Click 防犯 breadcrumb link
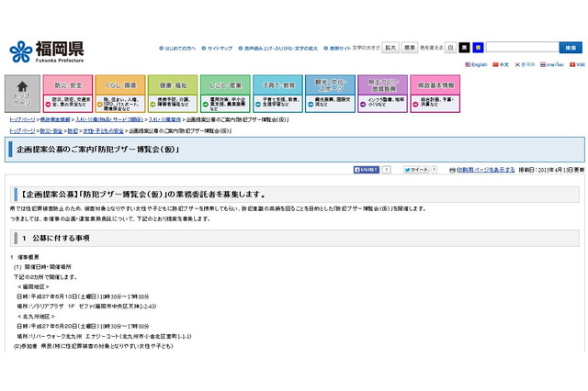 tap(73, 131)
